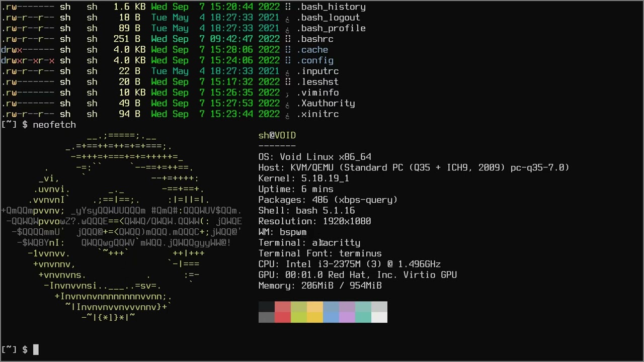Click the 'Terminal Font: terminus' line

320,253
